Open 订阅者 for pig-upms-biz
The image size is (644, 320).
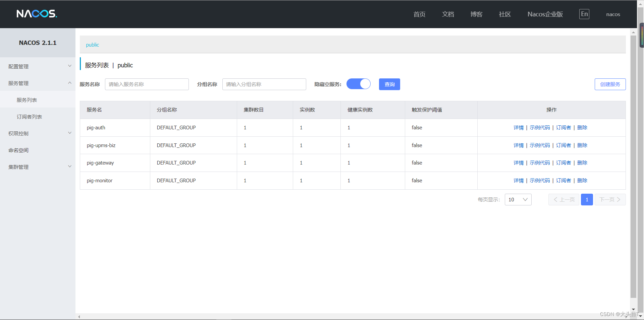(x=563, y=145)
